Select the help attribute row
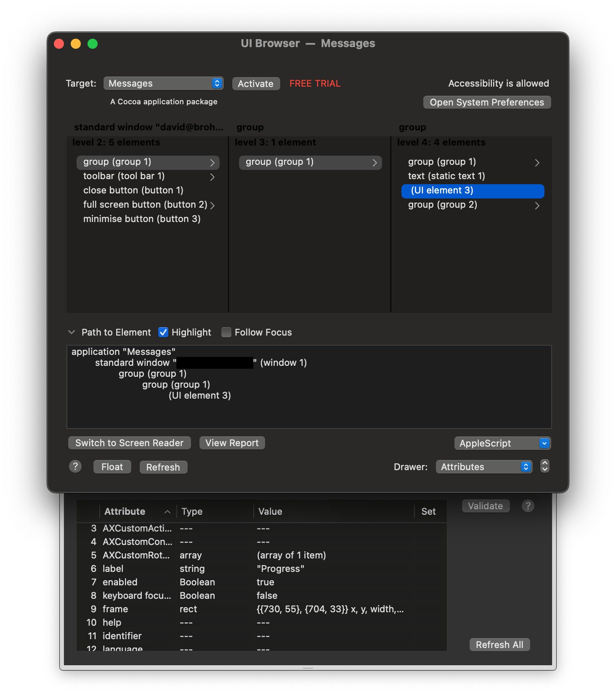 [261, 622]
